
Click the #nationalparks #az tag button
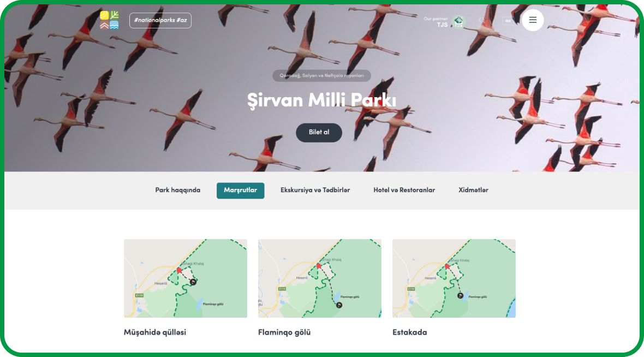point(160,21)
